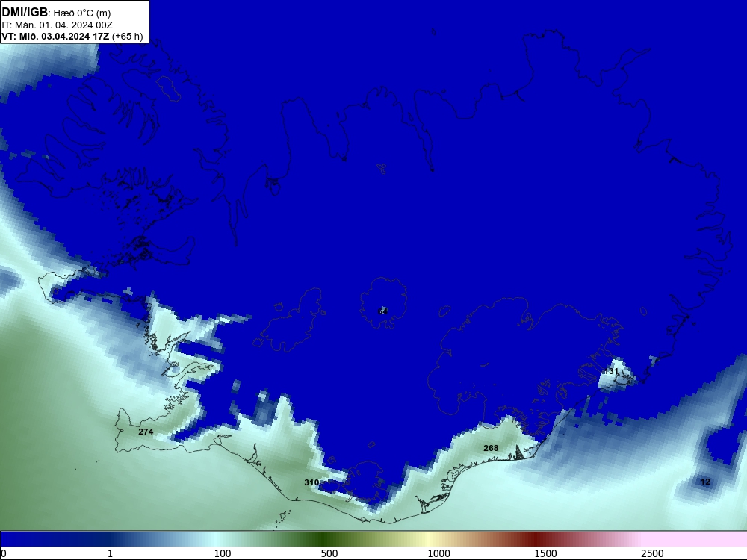Click the 12 value over the ocean
The width and height of the screenshot is (747, 560).
705,482
